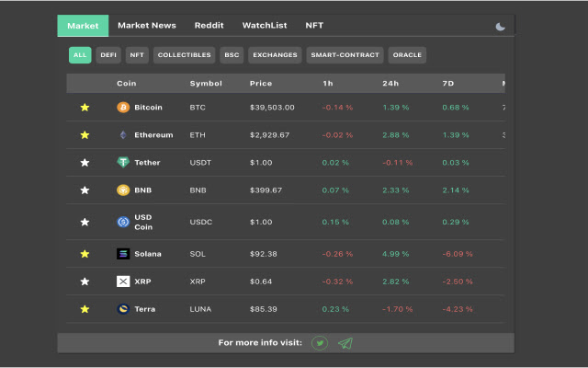Sort by the 1h column header

point(328,84)
